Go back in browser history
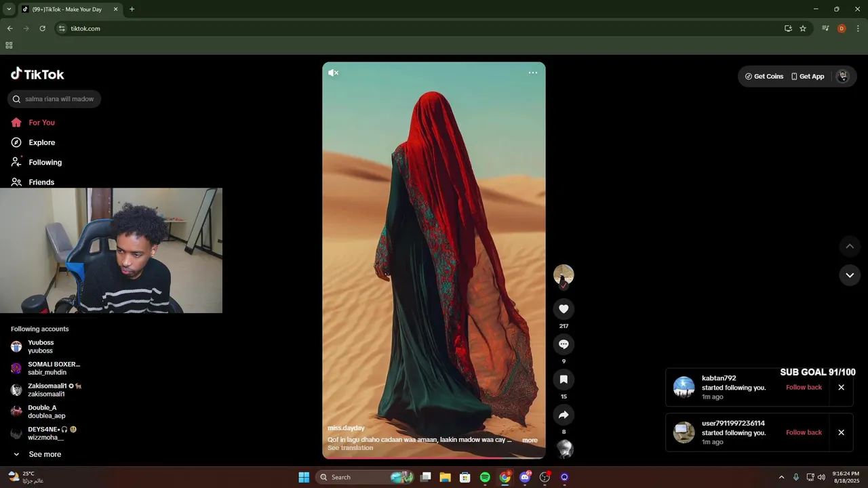868x488 pixels. tap(9, 28)
